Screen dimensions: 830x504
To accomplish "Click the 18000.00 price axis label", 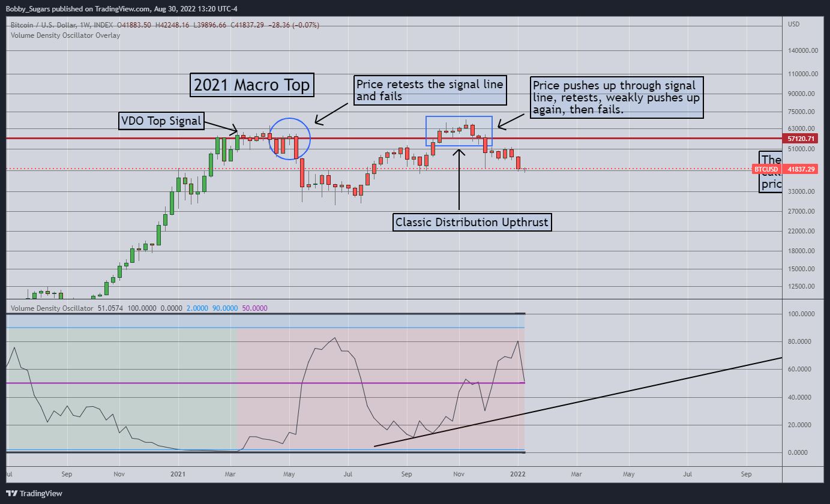I will pyautogui.click(x=801, y=251).
